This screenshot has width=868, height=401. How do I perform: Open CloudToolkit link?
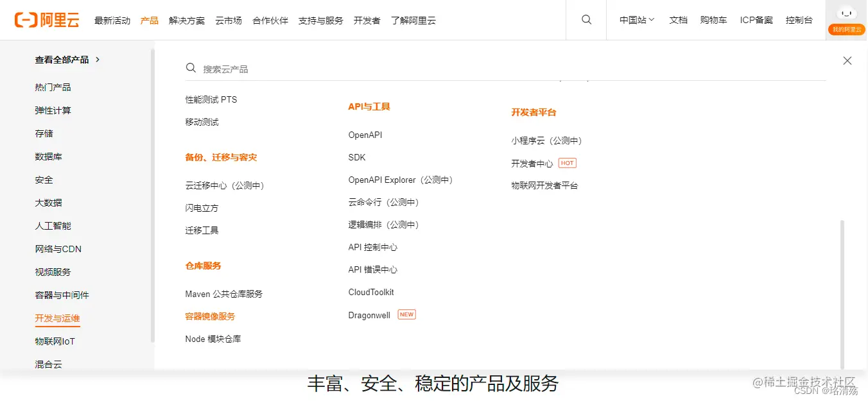click(372, 292)
